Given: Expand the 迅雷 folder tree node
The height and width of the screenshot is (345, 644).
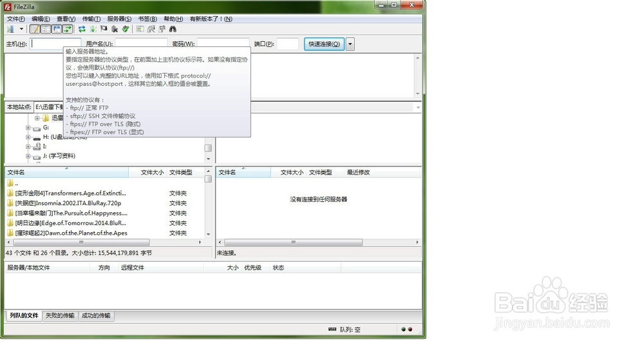Looking at the screenshot, I should click(x=37, y=118).
